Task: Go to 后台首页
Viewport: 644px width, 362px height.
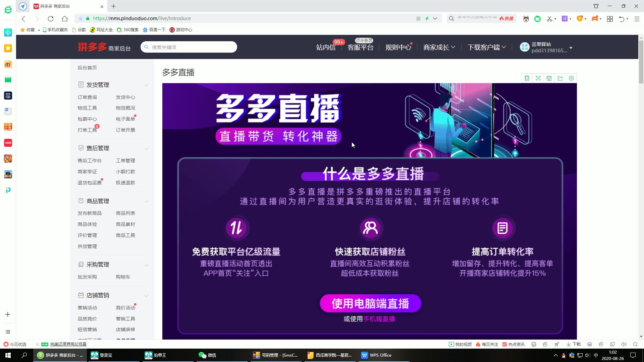Action: coord(87,68)
